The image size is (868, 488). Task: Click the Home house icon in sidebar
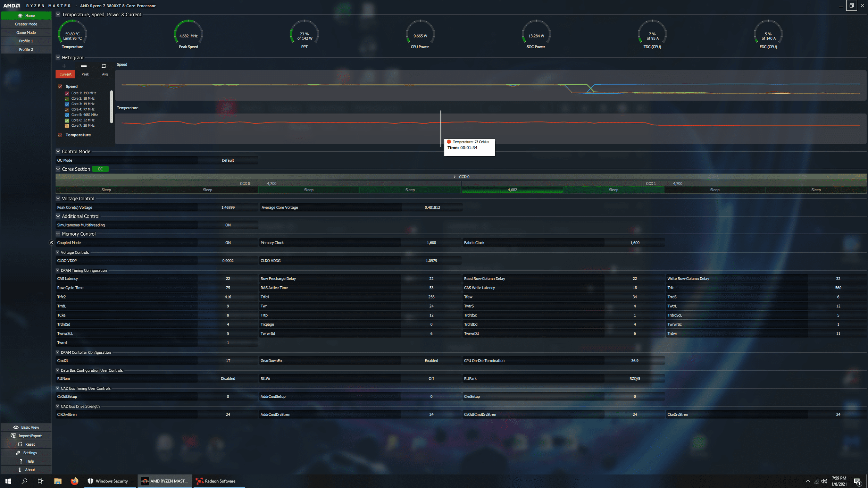[x=20, y=16]
